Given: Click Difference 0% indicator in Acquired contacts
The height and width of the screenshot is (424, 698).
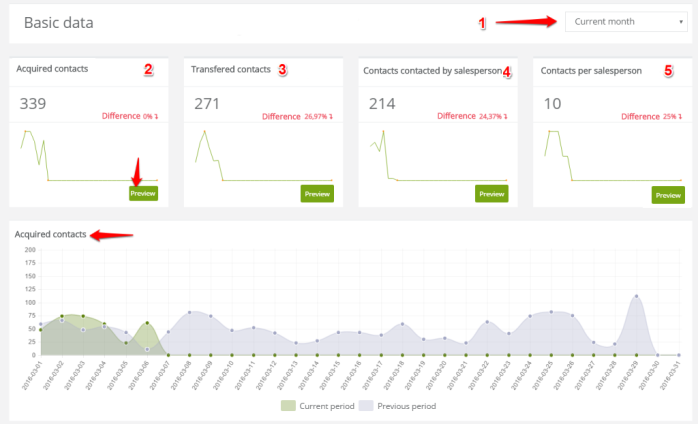Looking at the screenshot, I should (x=132, y=116).
